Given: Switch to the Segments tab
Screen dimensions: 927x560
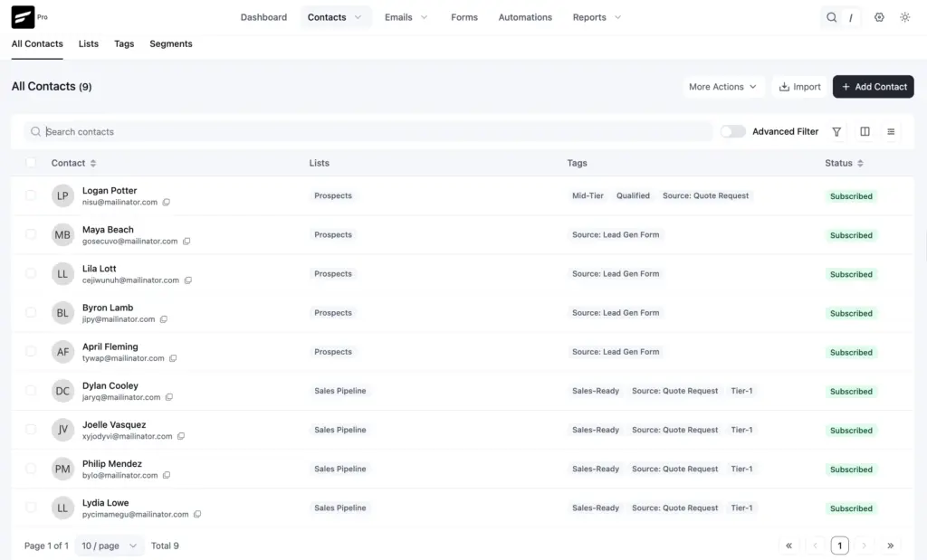Looking at the screenshot, I should point(171,43).
